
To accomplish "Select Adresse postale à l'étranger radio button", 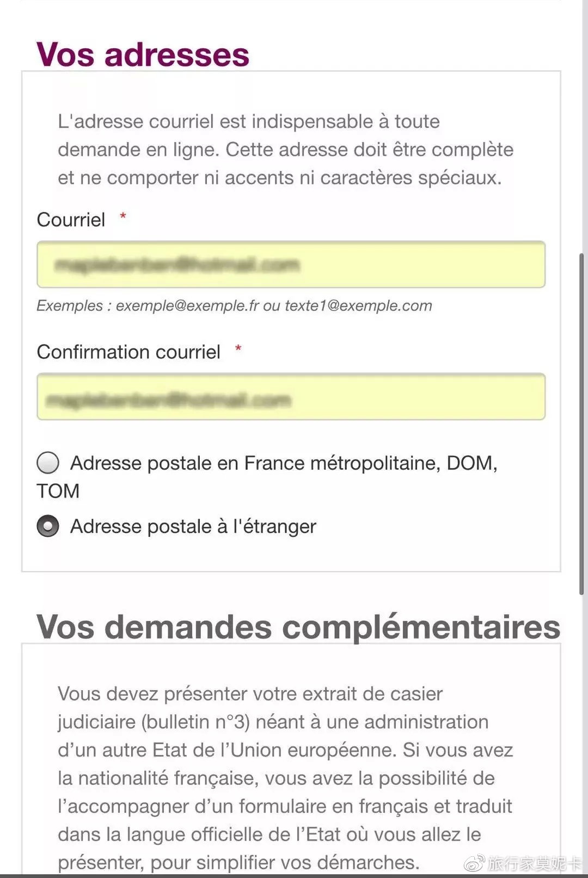I will [x=48, y=526].
